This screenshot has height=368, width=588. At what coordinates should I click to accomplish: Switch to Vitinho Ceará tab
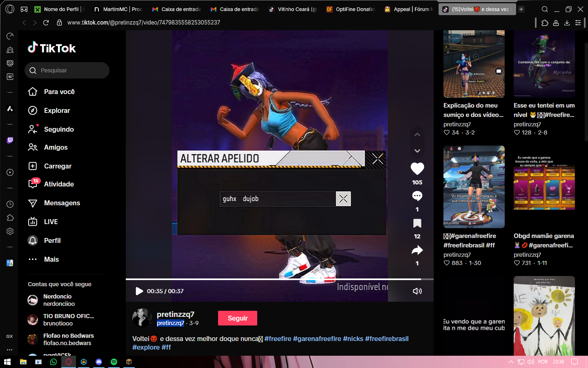pyautogui.click(x=293, y=9)
